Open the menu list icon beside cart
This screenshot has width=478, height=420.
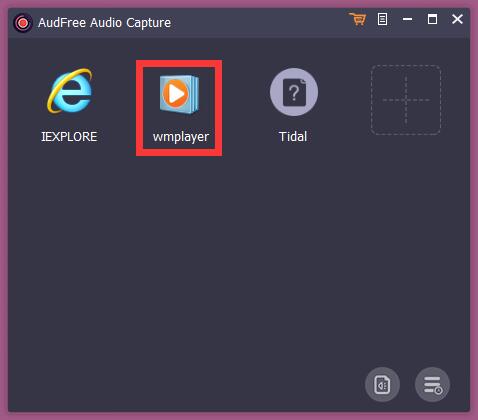tap(382, 19)
